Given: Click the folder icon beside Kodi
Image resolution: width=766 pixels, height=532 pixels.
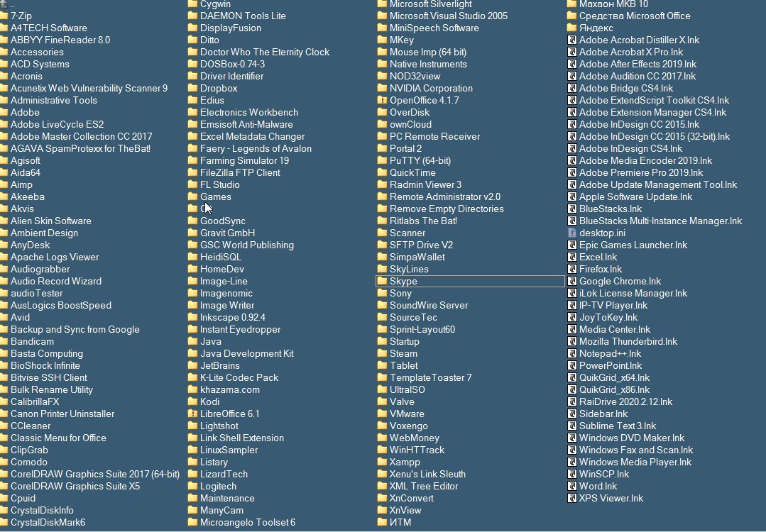Looking at the screenshot, I should click(x=192, y=401).
